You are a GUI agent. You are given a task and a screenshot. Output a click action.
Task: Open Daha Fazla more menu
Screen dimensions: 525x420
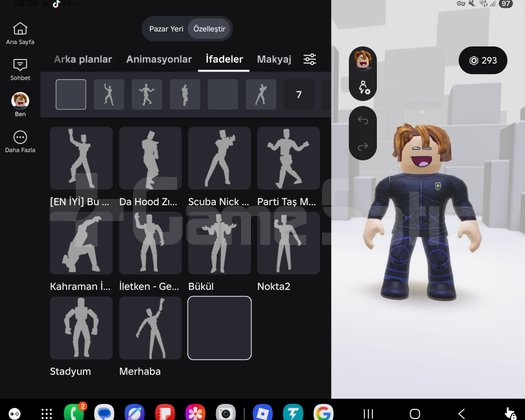[x=20, y=141]
